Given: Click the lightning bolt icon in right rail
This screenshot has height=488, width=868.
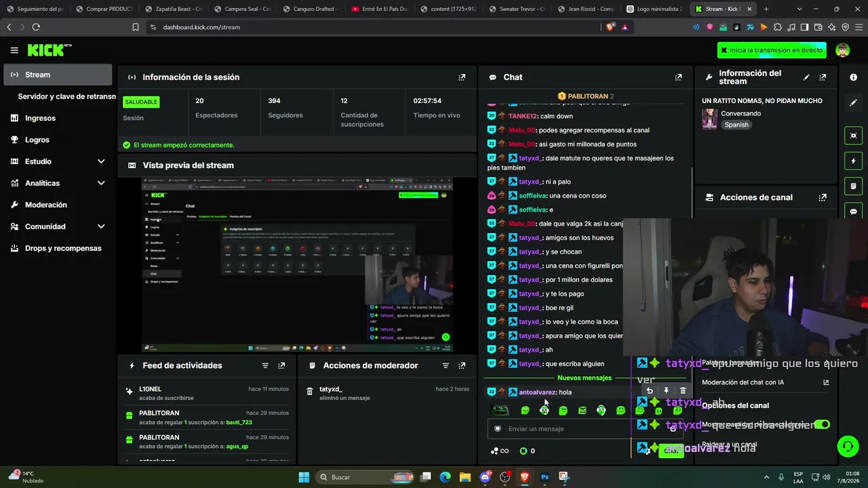Looking at the screenshot, I should (853, 161).
